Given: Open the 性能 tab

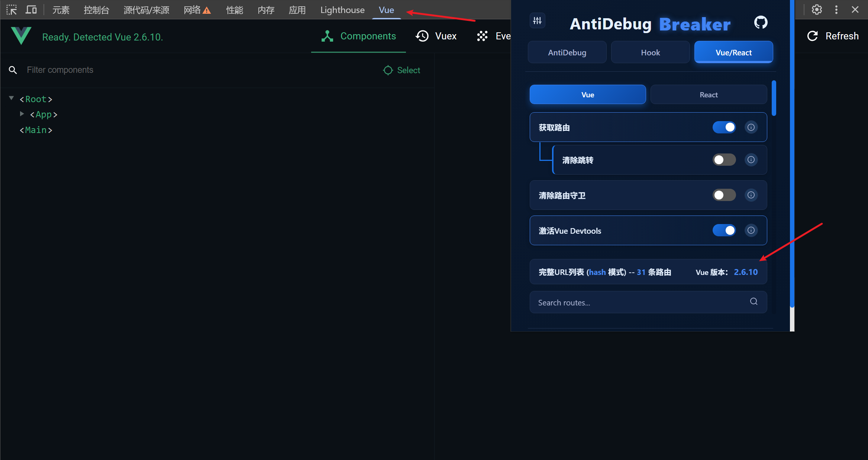Looking at the screenshot, I should (235, 10).
